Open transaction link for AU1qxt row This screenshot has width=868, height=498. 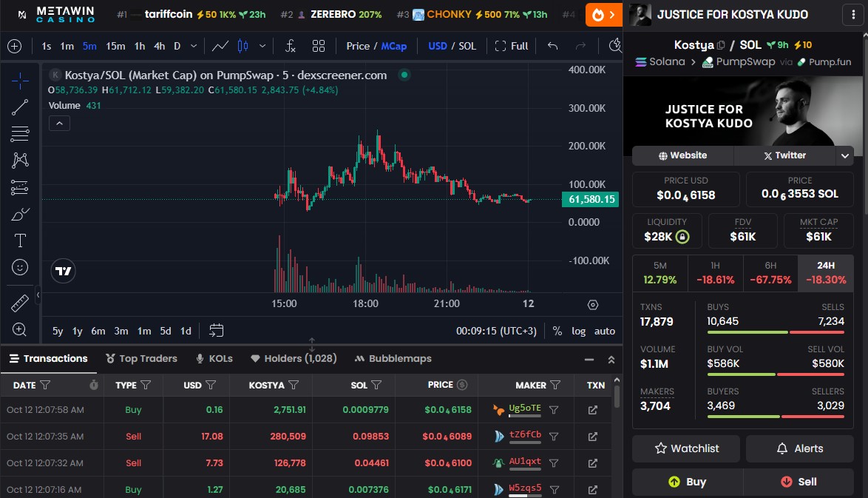[592, 463]
